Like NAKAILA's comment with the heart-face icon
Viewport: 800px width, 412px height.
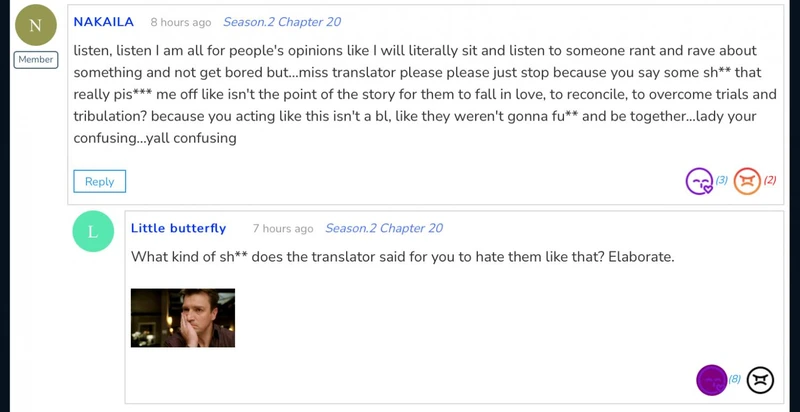(x=699, y=181)
